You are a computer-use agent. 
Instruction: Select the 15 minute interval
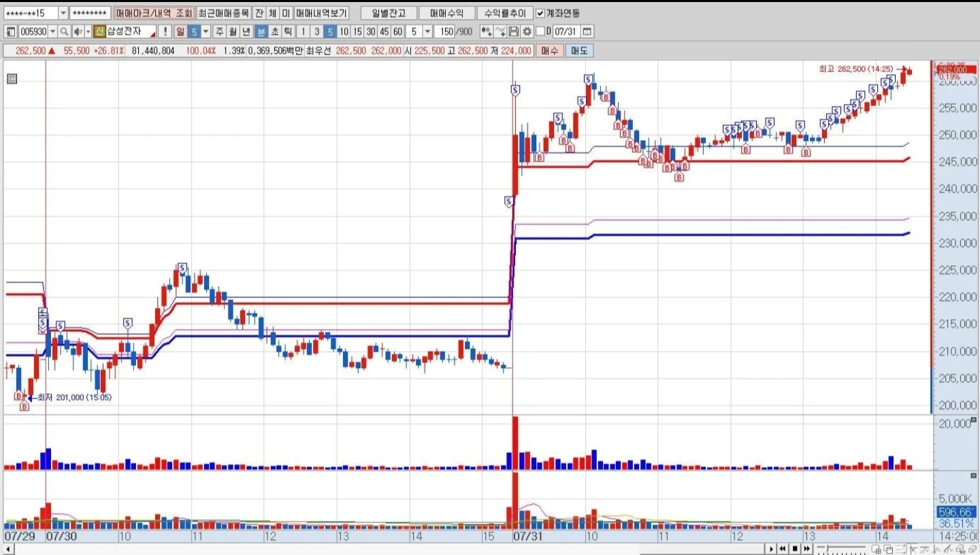point(358,31)
